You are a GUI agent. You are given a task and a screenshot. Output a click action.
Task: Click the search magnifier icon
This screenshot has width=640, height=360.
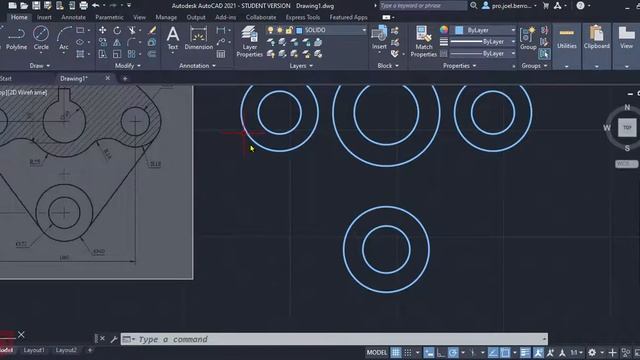pos(473,5)
